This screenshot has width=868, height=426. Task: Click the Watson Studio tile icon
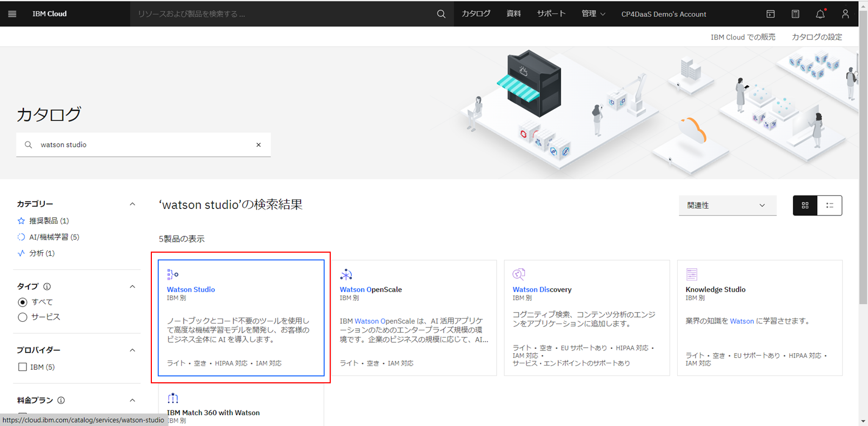click(x=172, y=274)
